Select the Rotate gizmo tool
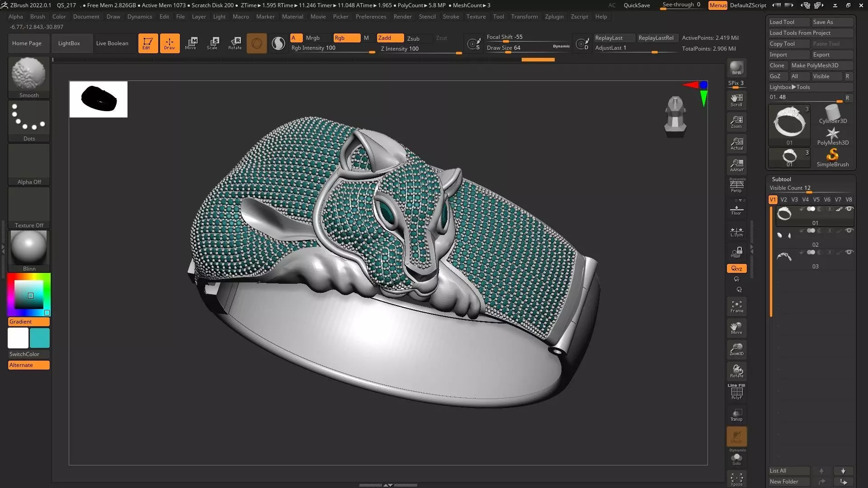This screenshot has width=868, height=488. (x=235, y=43)
